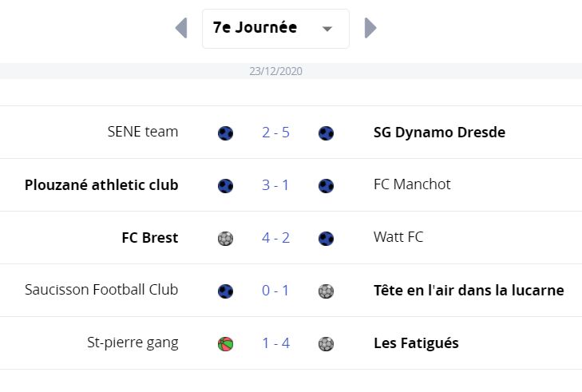Click St-pierre gang's red-green ball logo
This screenshot has height=392, width=582.
click(x=225, y=344)
